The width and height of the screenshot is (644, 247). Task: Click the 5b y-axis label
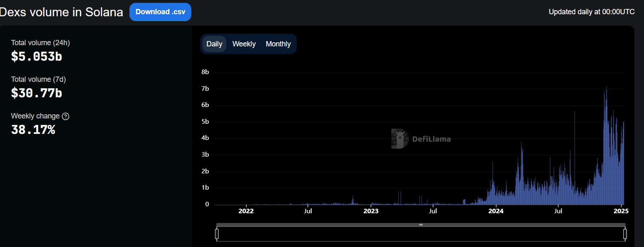(205, 122)
